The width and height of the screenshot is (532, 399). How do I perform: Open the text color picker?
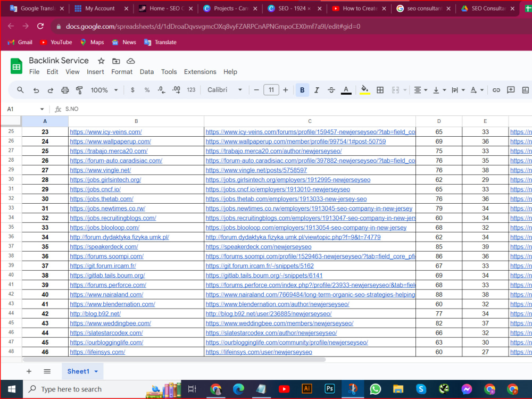click(x=346, y=90)
